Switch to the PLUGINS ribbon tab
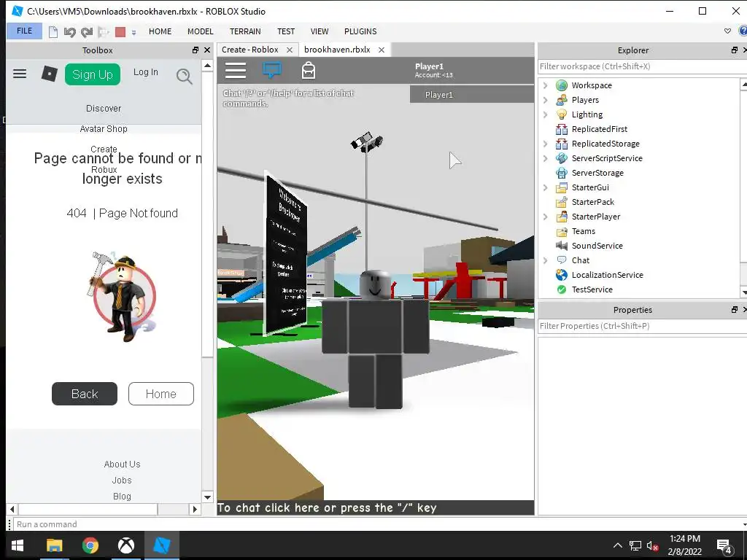 click(360, 31)
